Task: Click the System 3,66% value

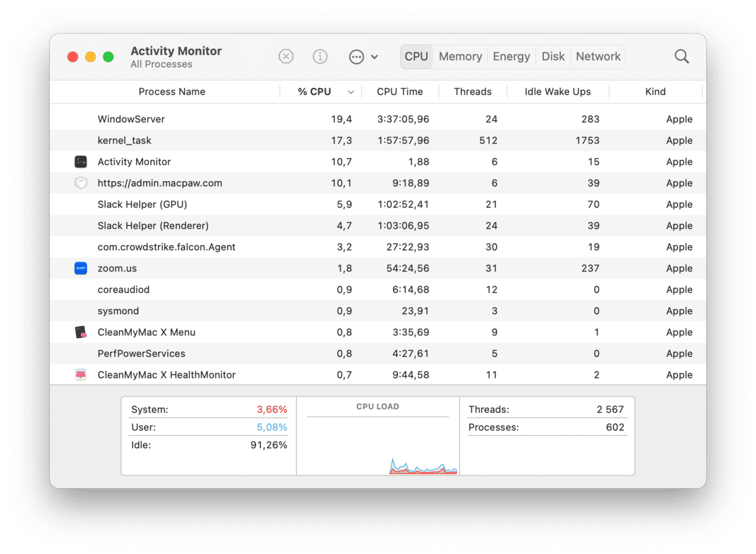Action: [x=272, y=410]
